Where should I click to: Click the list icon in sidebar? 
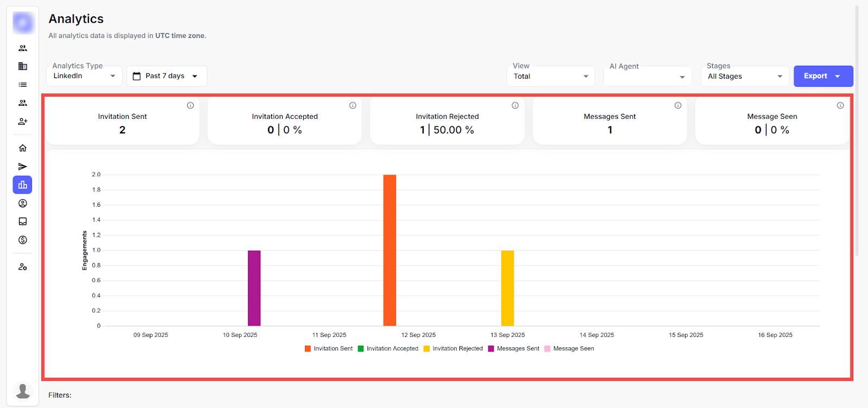[23, 85]
